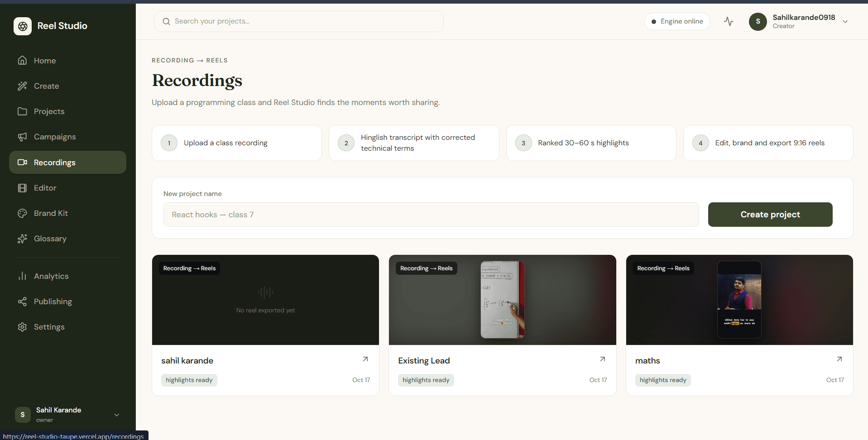Screen dimensions: 868x440
Task: Click the Engine online status pill
Action: pos(677,21)
